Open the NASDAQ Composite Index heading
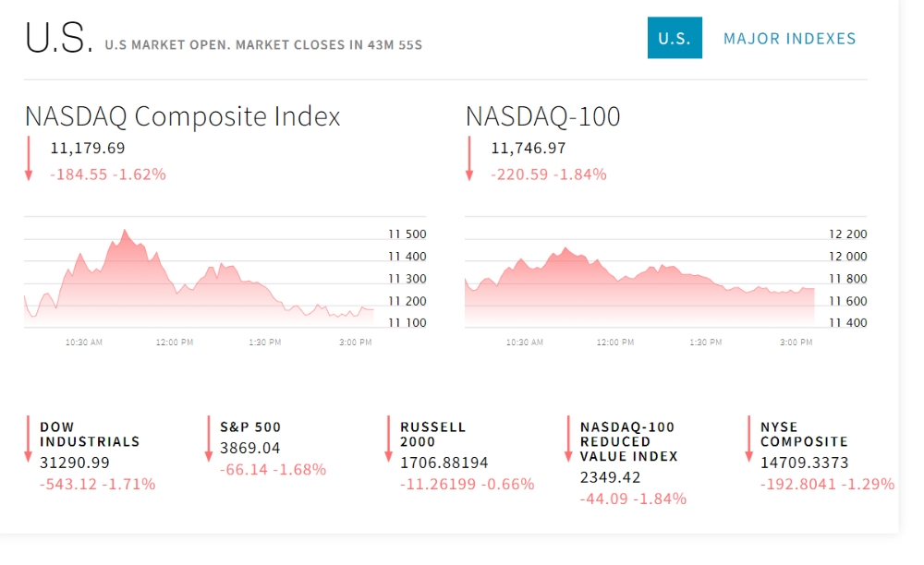Image resolution: width=924 pixels, height=565 pixels. 183,116
